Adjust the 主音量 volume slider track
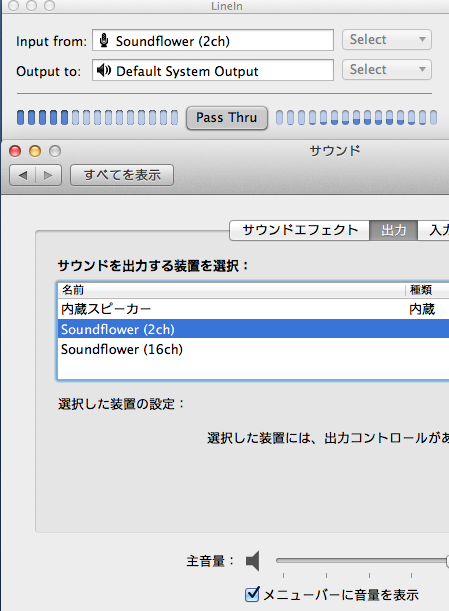Screen dimensions: 449x611 coord(362,561)
